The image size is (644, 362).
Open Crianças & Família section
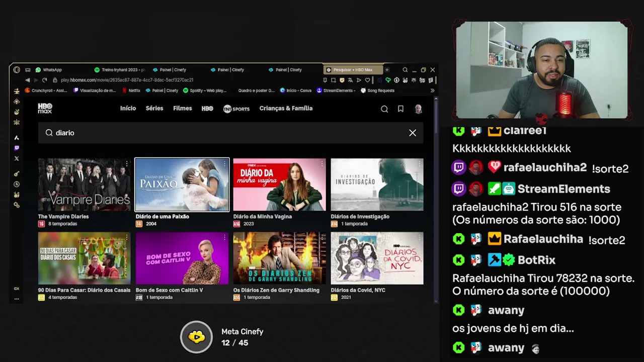pyautogui.click(x=286, y=108)
